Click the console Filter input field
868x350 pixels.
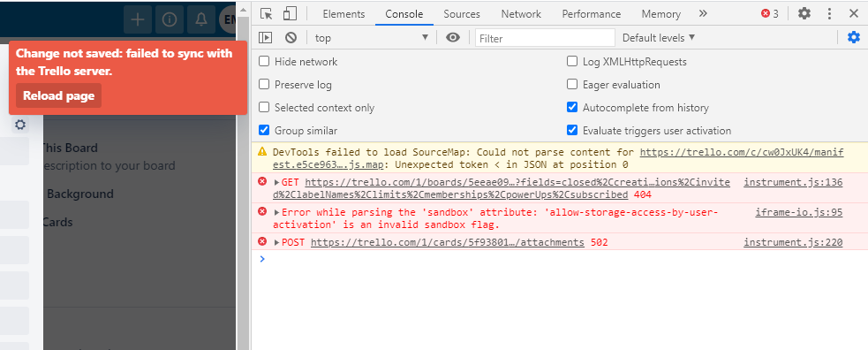point(545,38)
